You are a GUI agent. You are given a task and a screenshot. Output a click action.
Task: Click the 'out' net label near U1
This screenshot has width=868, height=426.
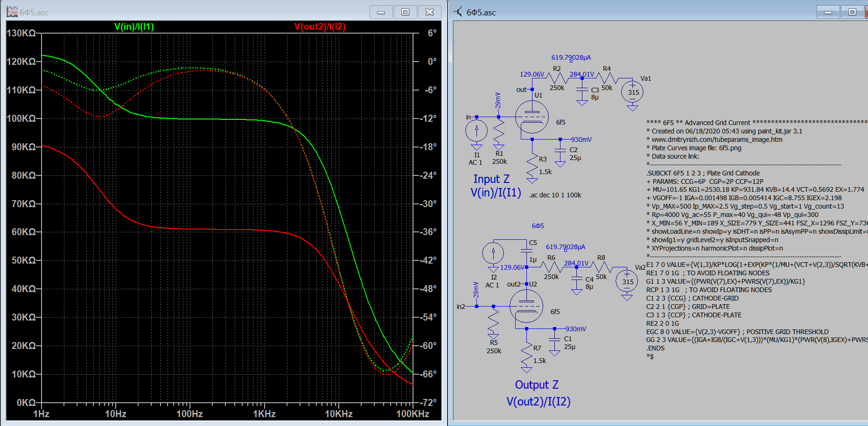521,90
